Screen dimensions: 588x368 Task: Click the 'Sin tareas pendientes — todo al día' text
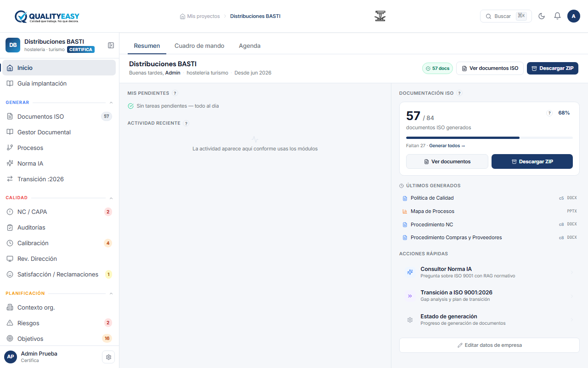pos(178,106)
